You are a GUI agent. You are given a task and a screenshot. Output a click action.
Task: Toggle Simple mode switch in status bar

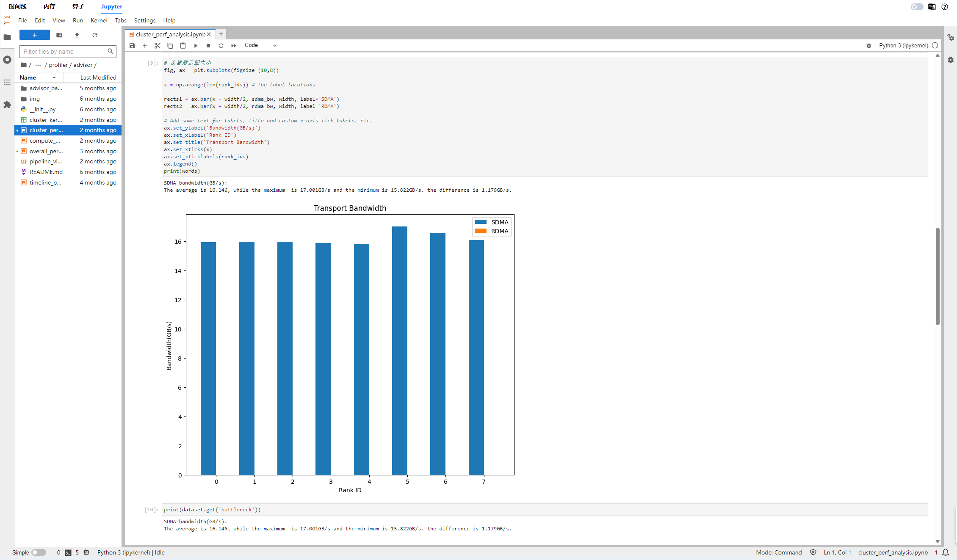pos(39,552)
